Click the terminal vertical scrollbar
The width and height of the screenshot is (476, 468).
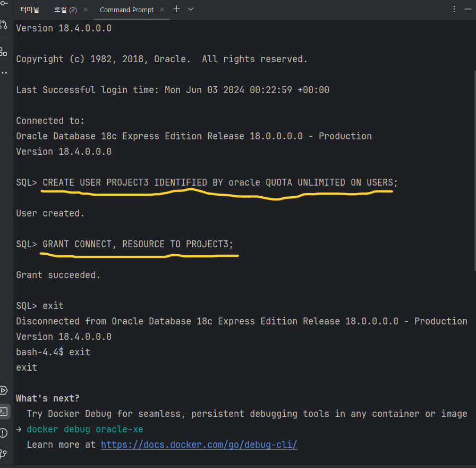click(x=474, y=170)
